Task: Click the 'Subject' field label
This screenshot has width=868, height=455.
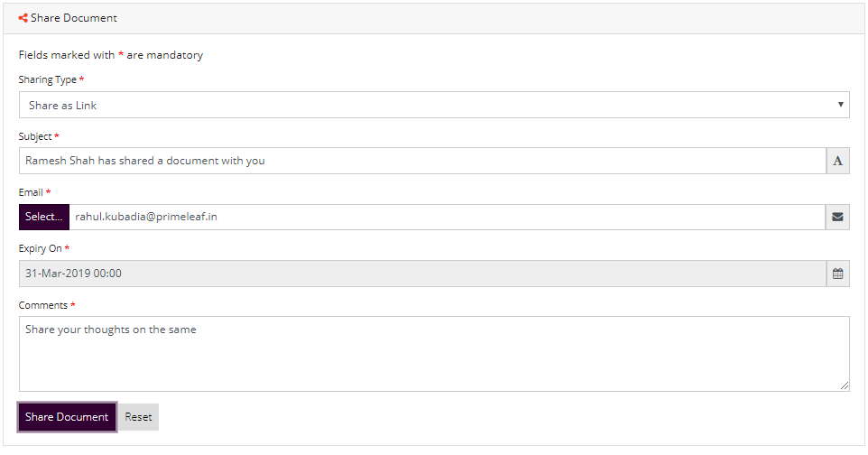Action: point(35,136)
